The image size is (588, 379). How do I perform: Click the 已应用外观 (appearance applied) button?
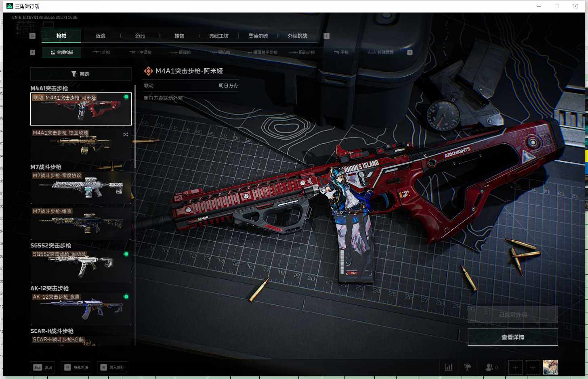(x=513, y=315)
